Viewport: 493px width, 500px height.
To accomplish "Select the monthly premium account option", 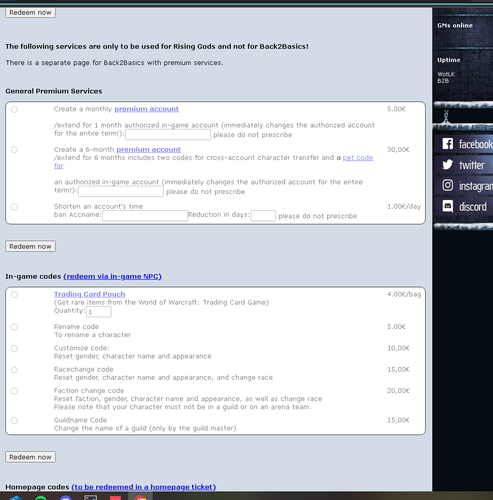I will (14, 109).
